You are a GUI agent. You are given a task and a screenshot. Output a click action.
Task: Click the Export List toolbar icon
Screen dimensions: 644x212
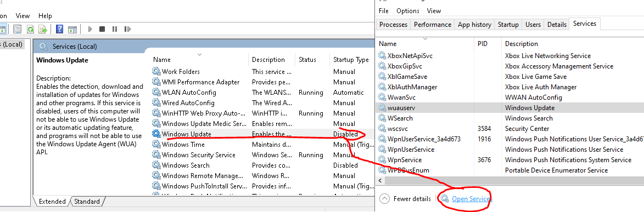click(43, 29)
